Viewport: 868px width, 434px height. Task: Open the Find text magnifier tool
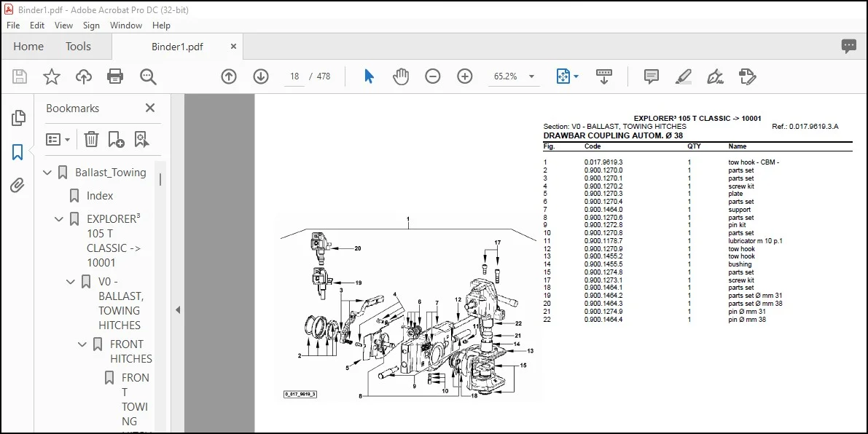click(x=148, y=76)
